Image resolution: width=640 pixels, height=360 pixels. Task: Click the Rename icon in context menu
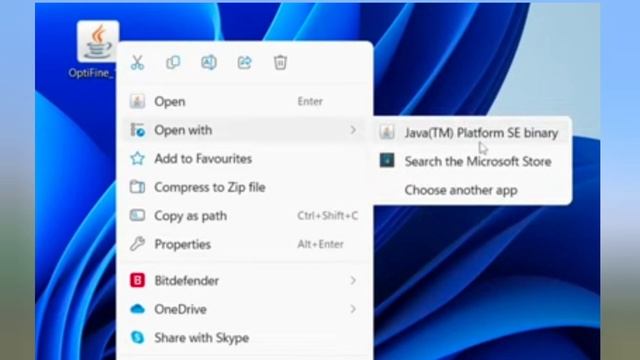209,62
